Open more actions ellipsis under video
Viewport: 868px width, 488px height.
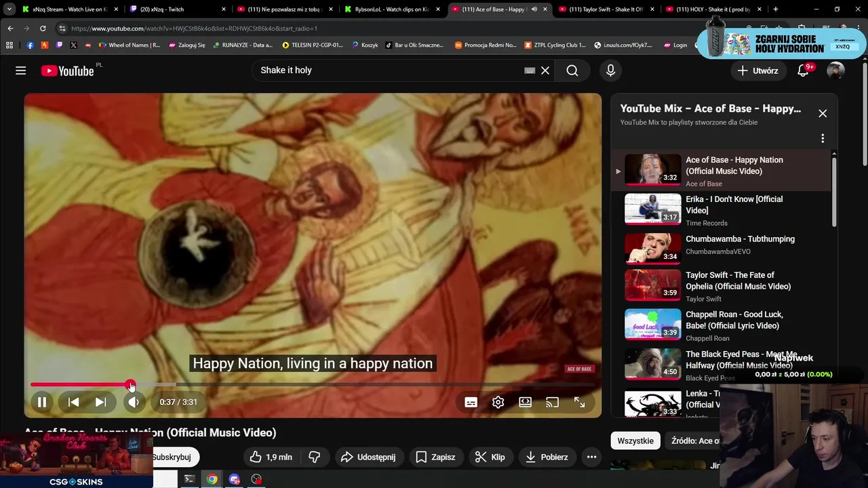pos(591,457)
